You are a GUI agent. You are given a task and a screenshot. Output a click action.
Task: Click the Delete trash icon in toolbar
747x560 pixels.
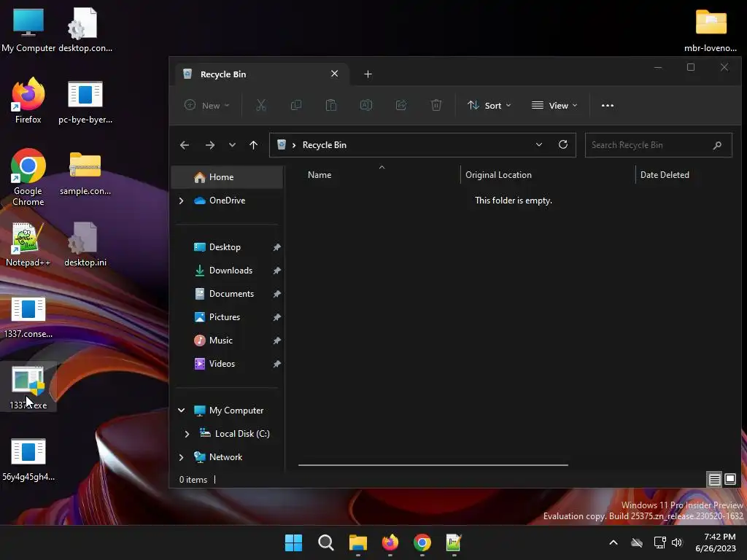(436, 105)
